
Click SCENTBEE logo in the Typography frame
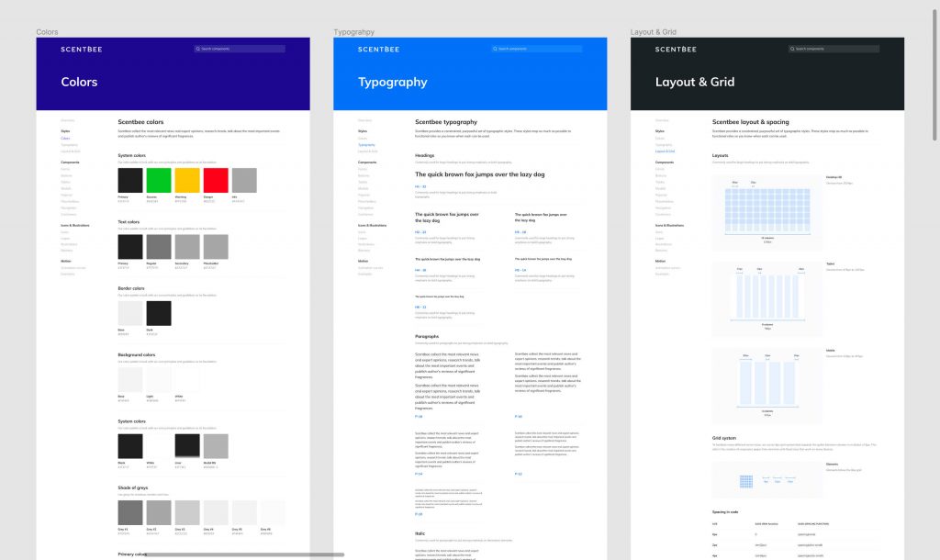379,50
